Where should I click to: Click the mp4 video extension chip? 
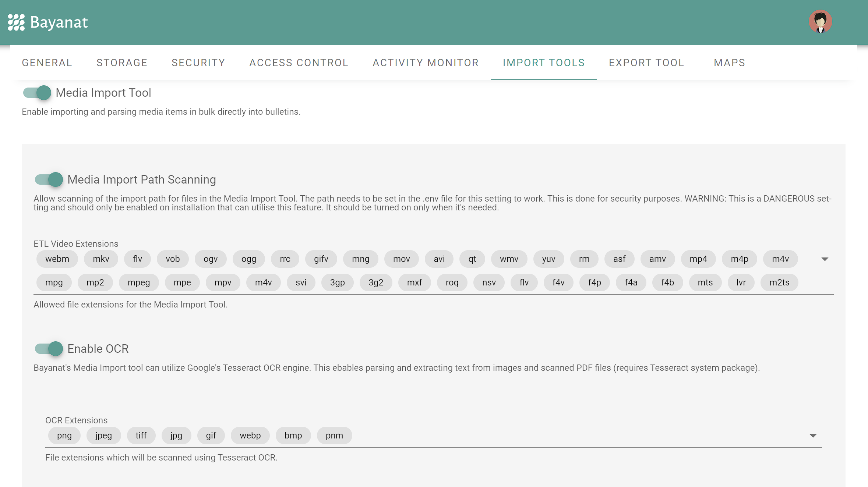point(698,259)
